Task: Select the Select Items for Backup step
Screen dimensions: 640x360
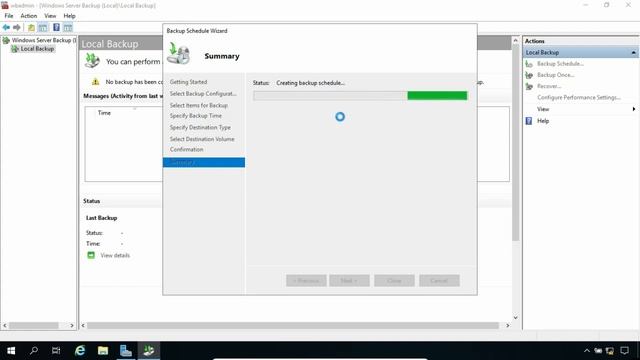Action: 199,105
